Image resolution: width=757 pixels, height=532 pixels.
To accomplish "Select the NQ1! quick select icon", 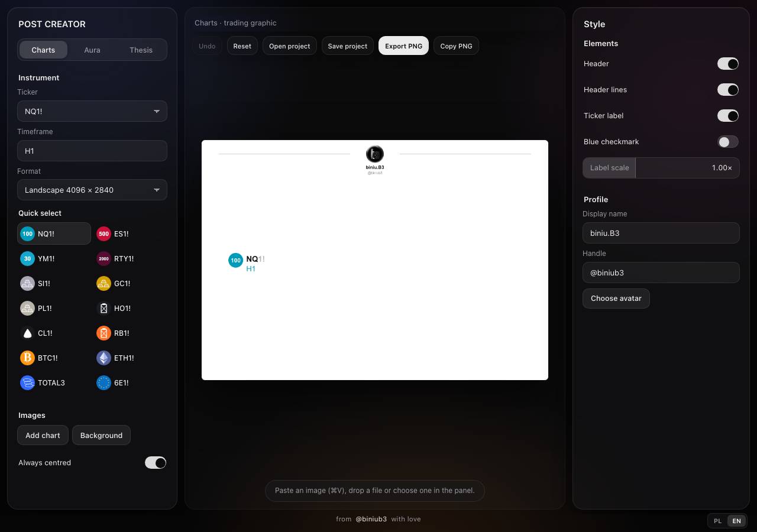I will (x=27, y=233).
